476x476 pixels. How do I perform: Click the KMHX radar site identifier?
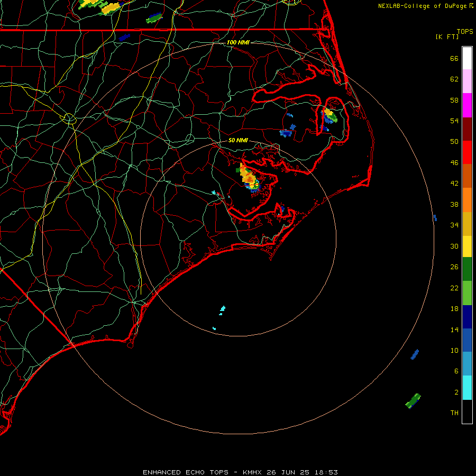[253, 472]
